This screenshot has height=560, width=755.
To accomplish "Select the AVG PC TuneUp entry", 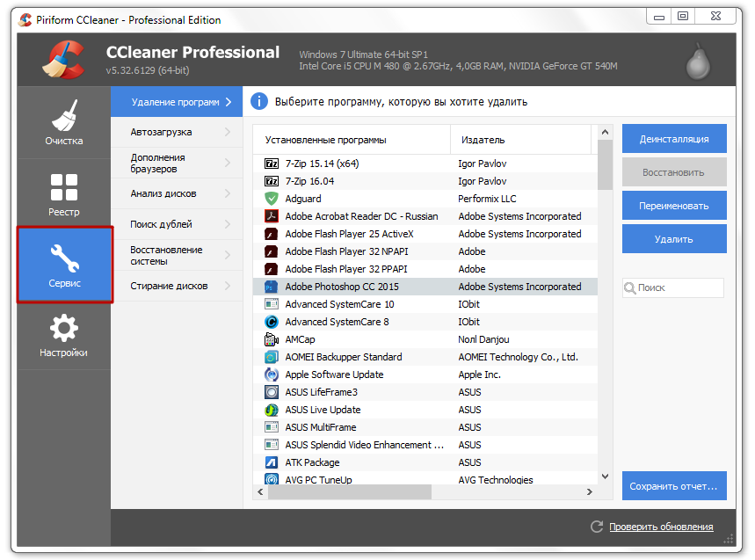I will [318, 480].
